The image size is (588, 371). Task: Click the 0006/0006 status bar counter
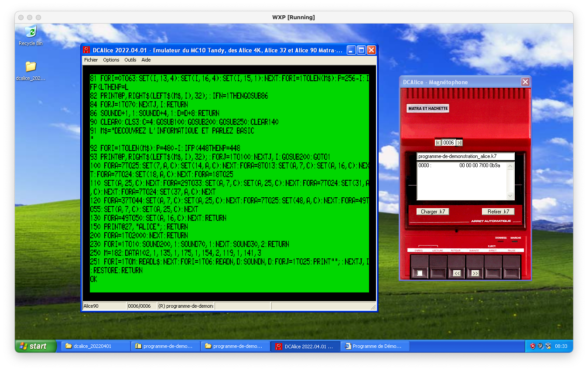coord(142,306)
